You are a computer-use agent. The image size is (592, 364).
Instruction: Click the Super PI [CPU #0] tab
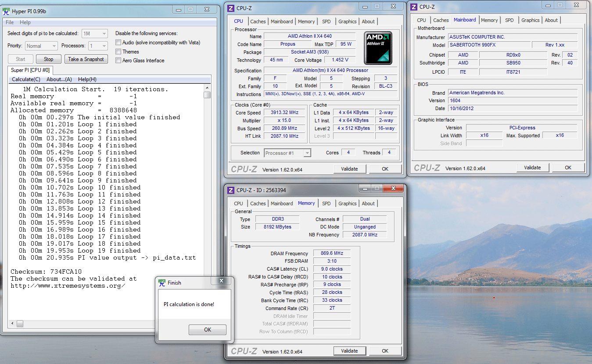click(x=30, y=70)
